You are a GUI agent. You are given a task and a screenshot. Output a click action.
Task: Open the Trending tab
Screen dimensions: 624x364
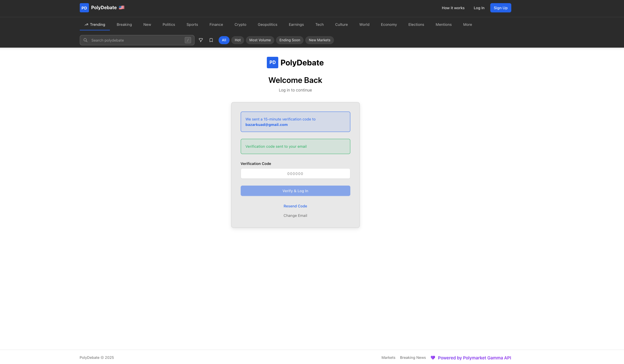tap(95, 25)
